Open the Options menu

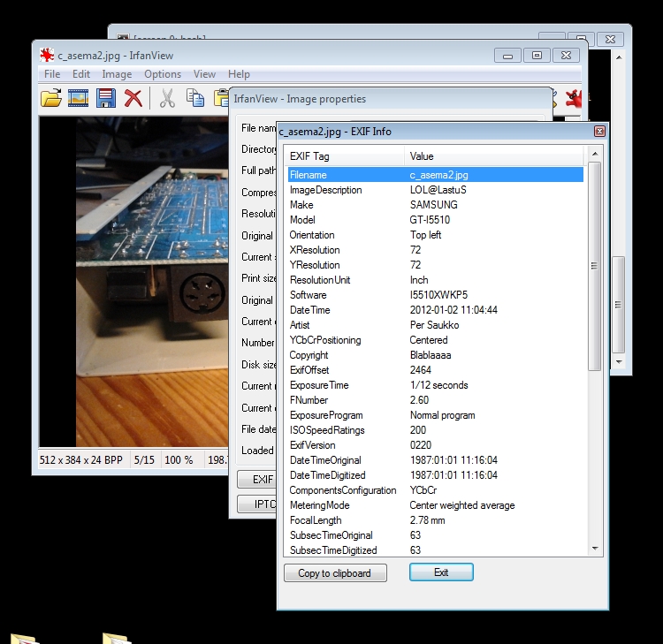point(163,74)
